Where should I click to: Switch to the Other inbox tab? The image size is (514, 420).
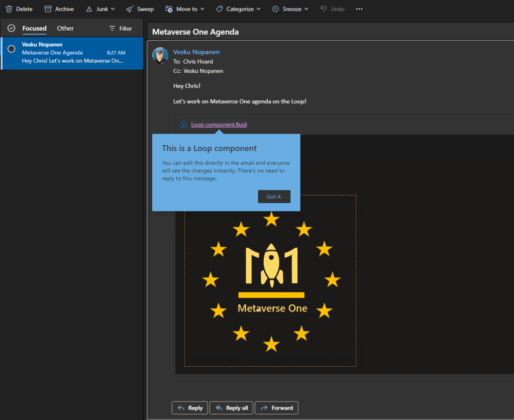tap(65, 28)
